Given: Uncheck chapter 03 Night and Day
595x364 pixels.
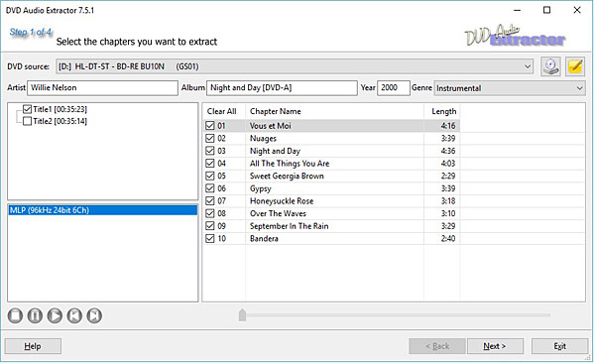Looking at the screenshot, I should click(x=210, y=151).
